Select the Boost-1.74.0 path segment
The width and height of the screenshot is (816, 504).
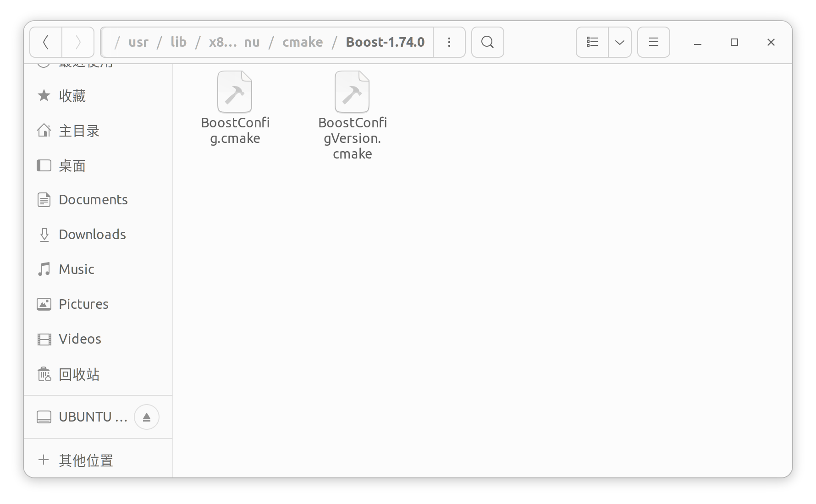tap(385, 42)
